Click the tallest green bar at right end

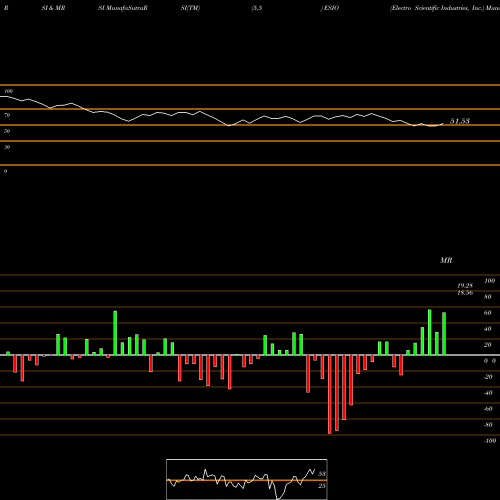tap(430, 332)
